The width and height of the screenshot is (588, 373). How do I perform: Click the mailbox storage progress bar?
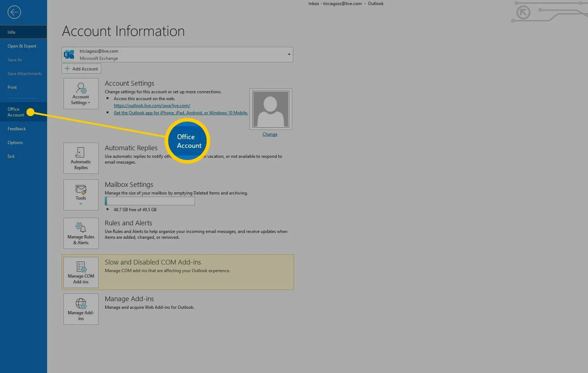[150, 201]
